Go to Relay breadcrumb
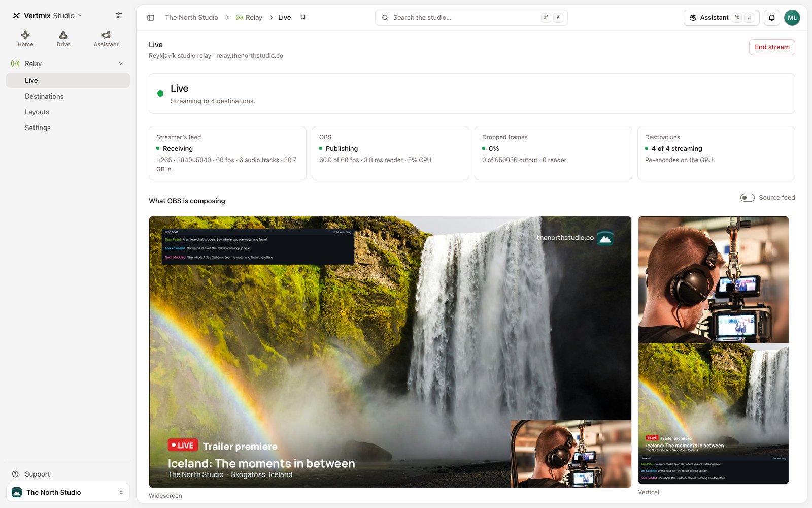812x508 pixels. pos(249,18)
